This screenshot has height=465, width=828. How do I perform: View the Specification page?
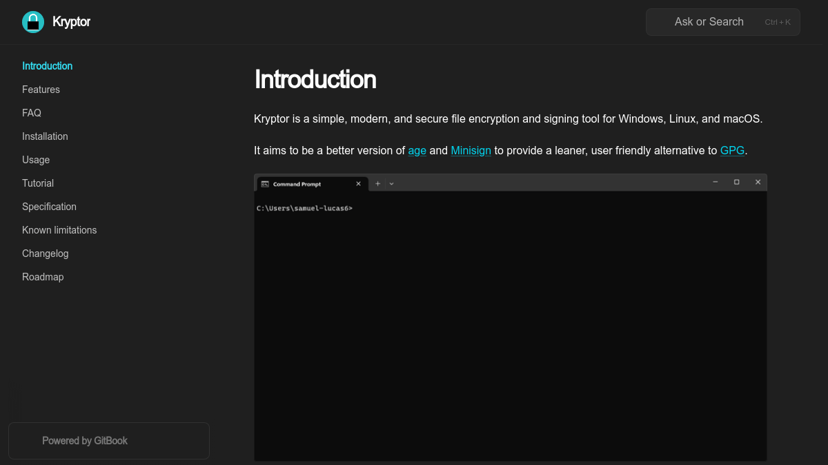click(49, 206)
